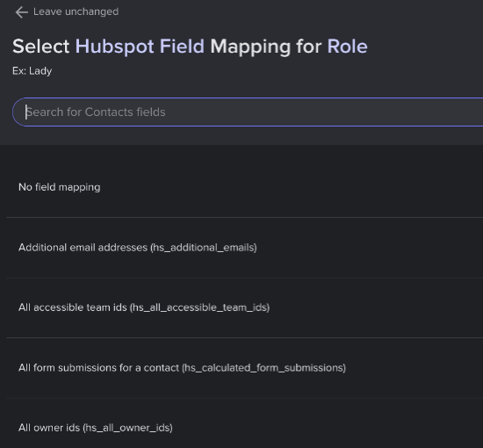Click the Hubspot Field highlighted heading text

click(140, 47)
